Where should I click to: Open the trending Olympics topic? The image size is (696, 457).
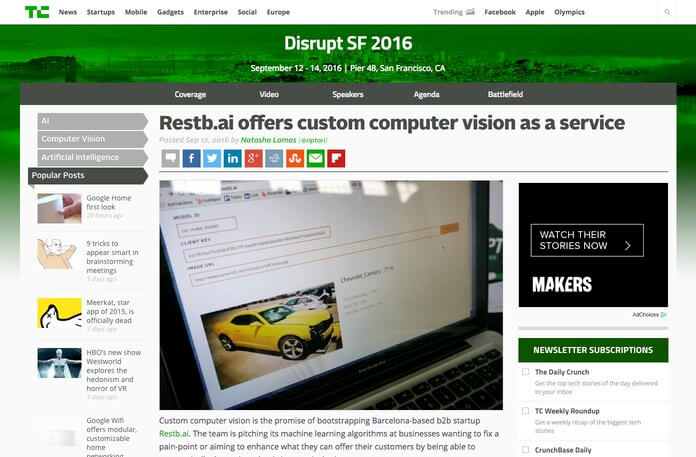[x=569, y=12]
